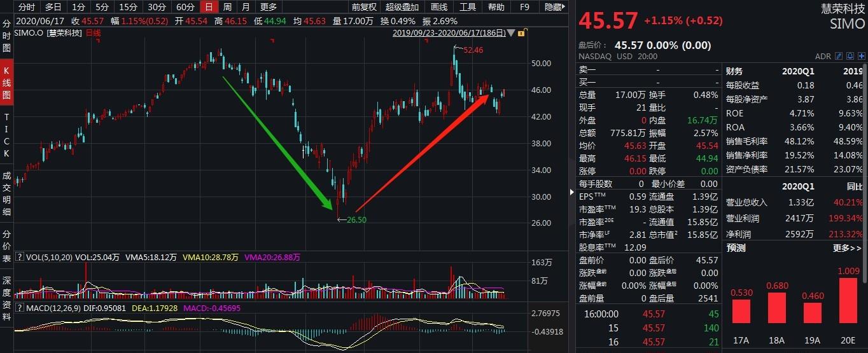Click the 内盘 16.74万 value
This screenshot has width=868, height=353.
[702, 120]
